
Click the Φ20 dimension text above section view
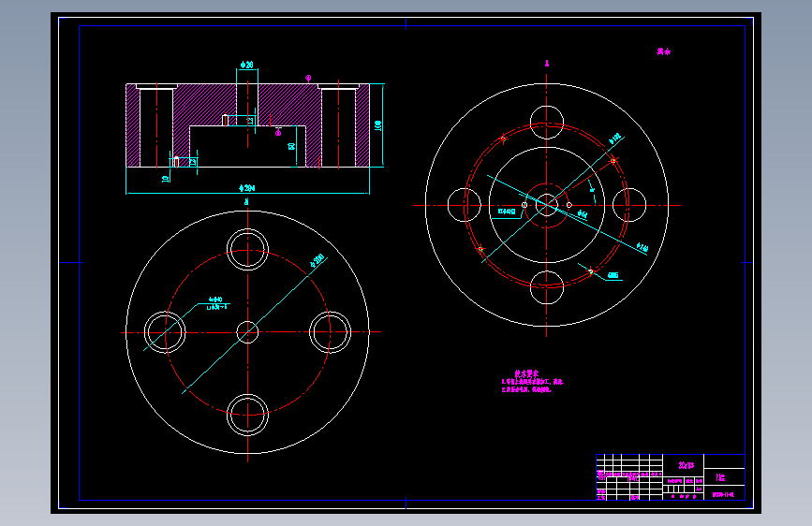pyautogui.click(x=246, y=65)
